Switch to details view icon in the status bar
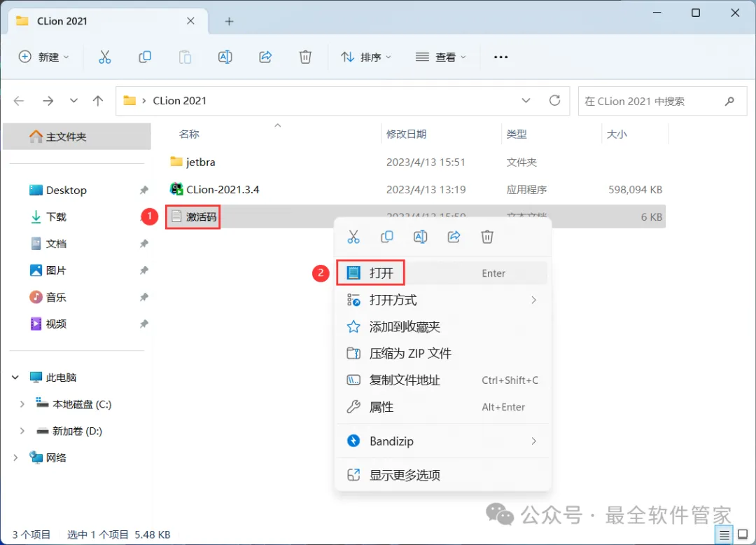756x545 pixels. click(x=724, y=534)
